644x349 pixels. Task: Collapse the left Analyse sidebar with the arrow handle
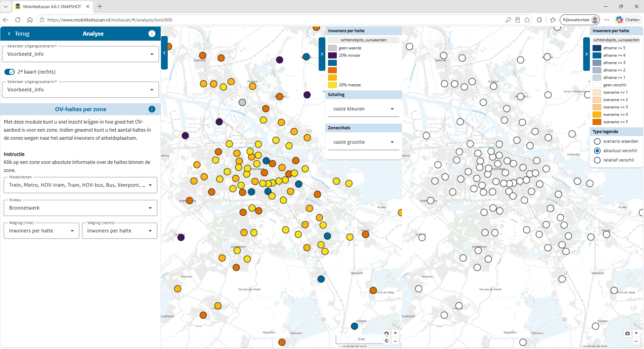164,53
